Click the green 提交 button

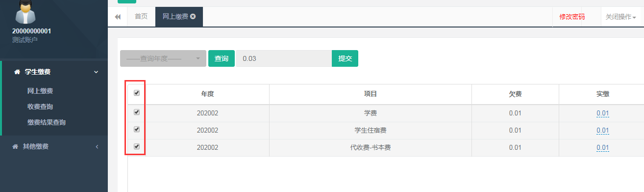pyautogui.click(x=345, y=58)
